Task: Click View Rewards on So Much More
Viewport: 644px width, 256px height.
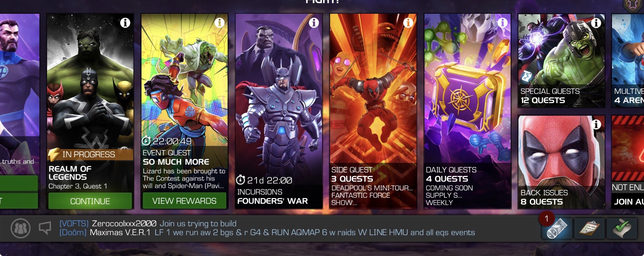Action: 185,201
